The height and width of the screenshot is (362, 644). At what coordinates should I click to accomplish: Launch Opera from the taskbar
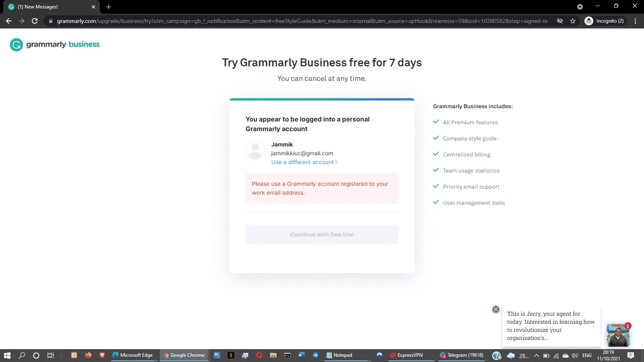point(259,355)
